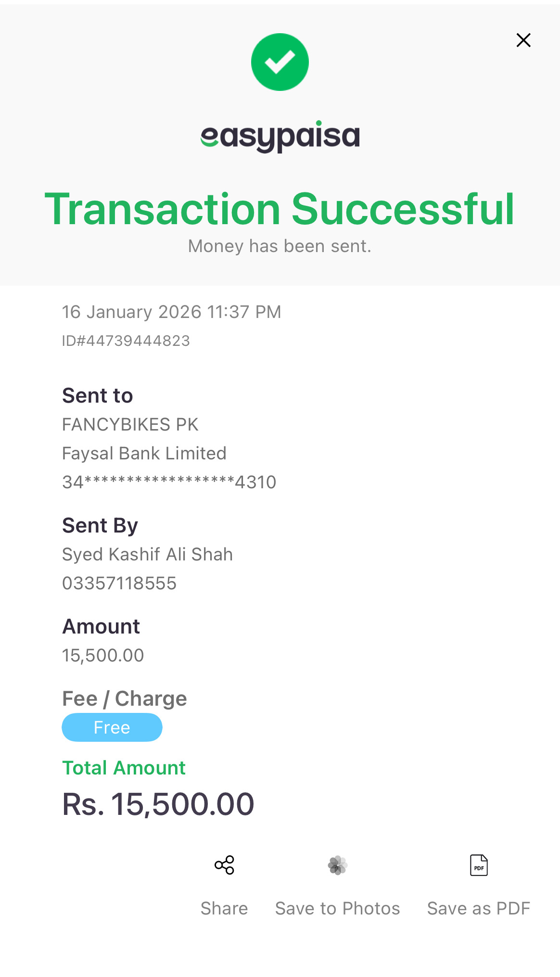
Task: Tap the blue Free fee badge
Action: click(x=112, y=727)
